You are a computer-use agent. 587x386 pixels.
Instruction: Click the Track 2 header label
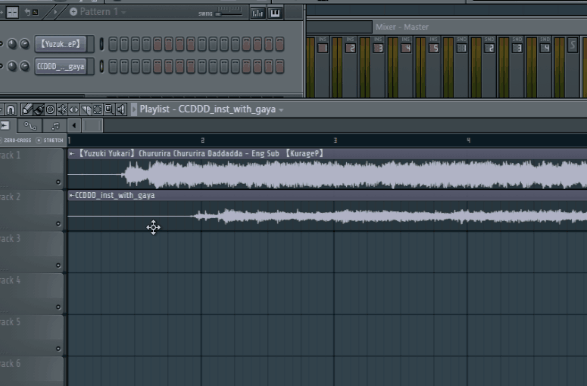click(10, 197)
